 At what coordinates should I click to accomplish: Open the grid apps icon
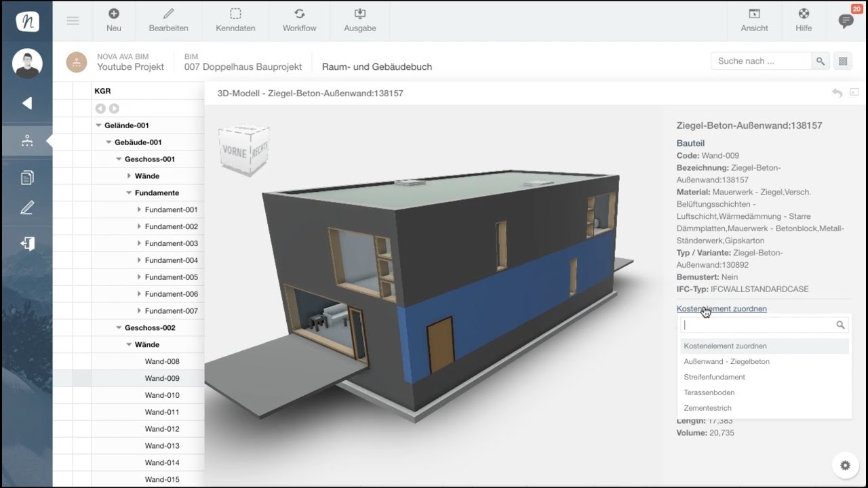(x=843, y=61)
